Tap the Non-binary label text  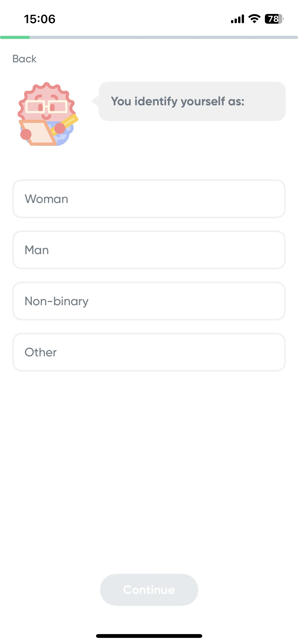[x=57, y=301]
